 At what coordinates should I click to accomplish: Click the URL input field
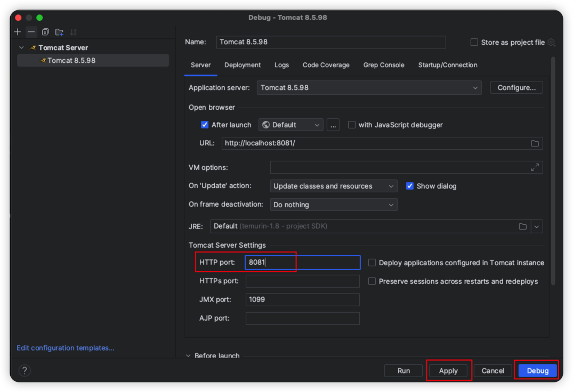[382, 143]
